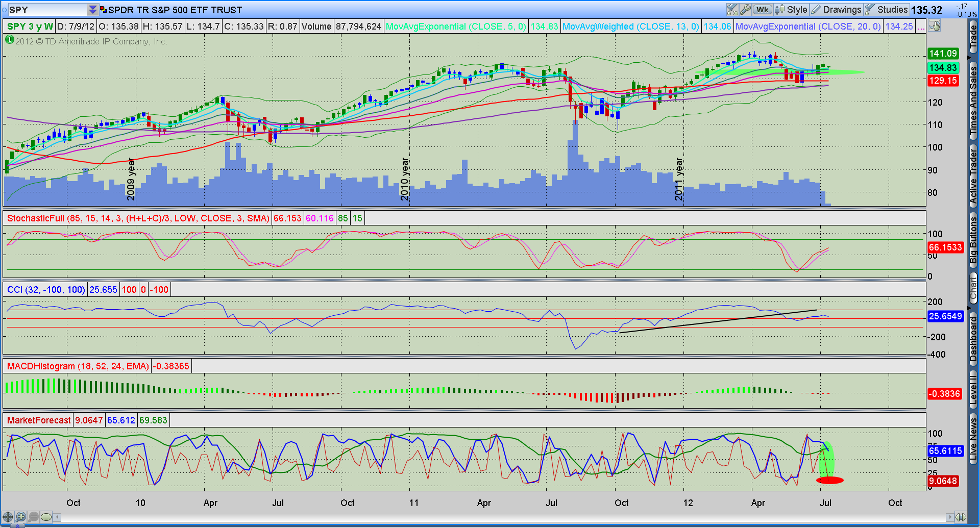Click the Wk weekly timeframe button
This screenshot has width=980, height=528.
point(762,10)
